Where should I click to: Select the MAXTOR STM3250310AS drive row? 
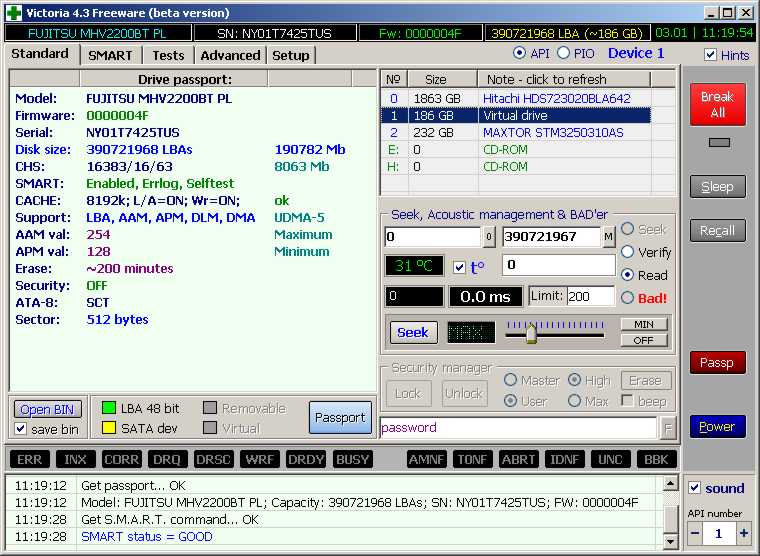click(x=516, y=132)
